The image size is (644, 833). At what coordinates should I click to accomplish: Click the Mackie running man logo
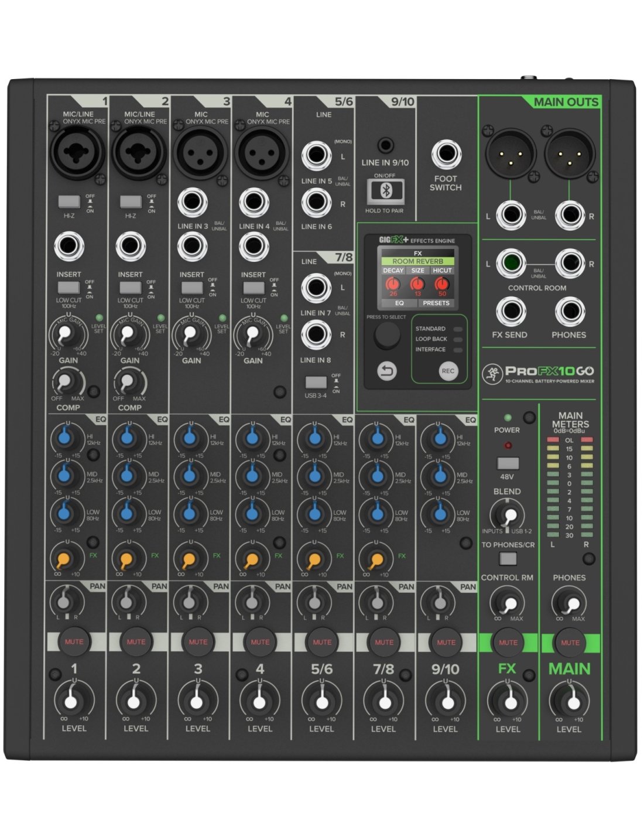(x=492, y=373)
